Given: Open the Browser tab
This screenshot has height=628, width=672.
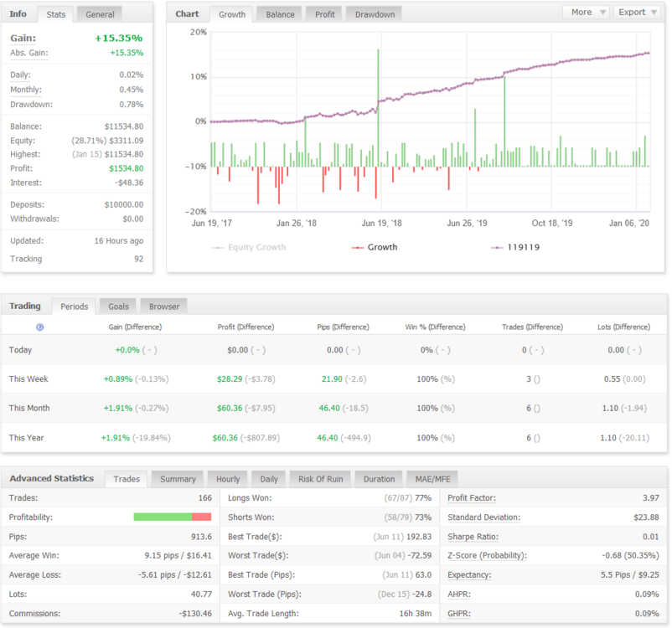Looking at the screenshot, I should coord(164,306).
